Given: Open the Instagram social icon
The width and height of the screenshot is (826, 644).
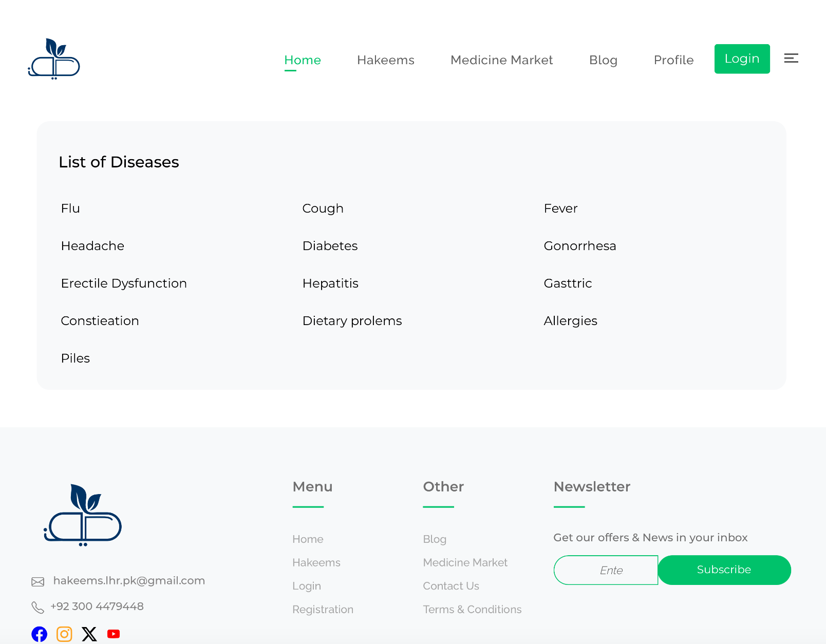Looking at the screenshot, I should pos(64,634).
